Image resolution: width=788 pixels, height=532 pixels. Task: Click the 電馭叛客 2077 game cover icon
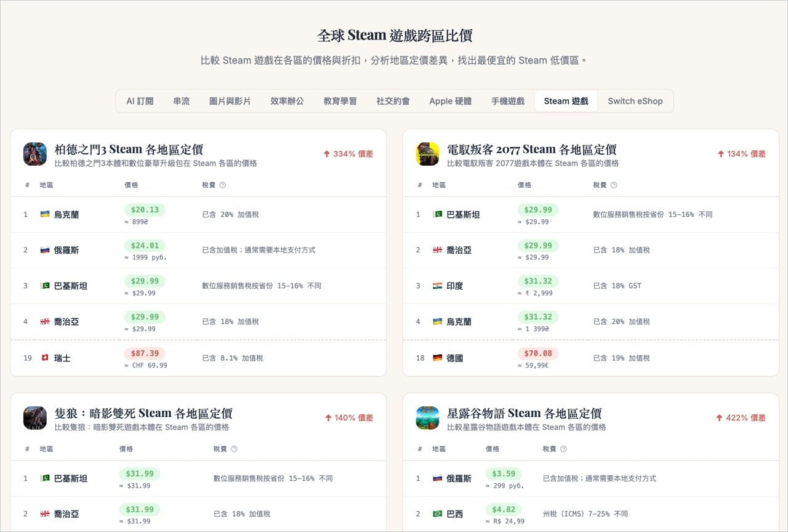(427, 154)
